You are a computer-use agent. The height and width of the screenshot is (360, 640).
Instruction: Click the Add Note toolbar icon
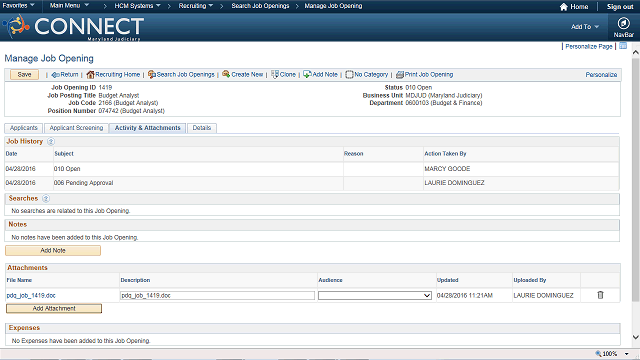pyautogui.click(x=307, y=74)
